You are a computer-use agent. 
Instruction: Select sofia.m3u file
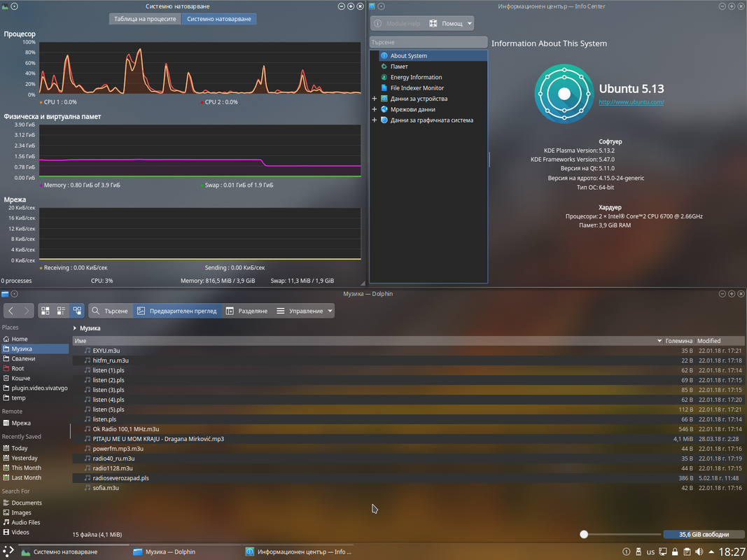tap(106, 488)
